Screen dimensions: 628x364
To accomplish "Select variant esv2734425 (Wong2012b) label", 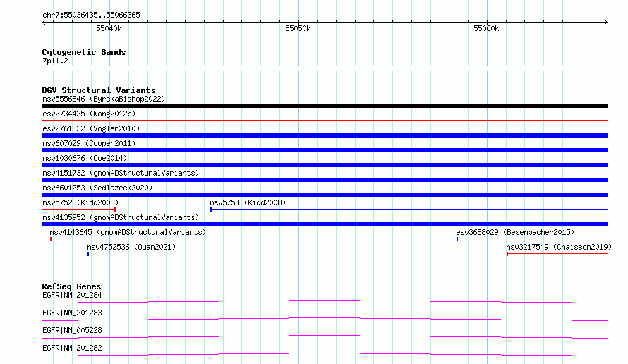I will (x=89, y=114).
